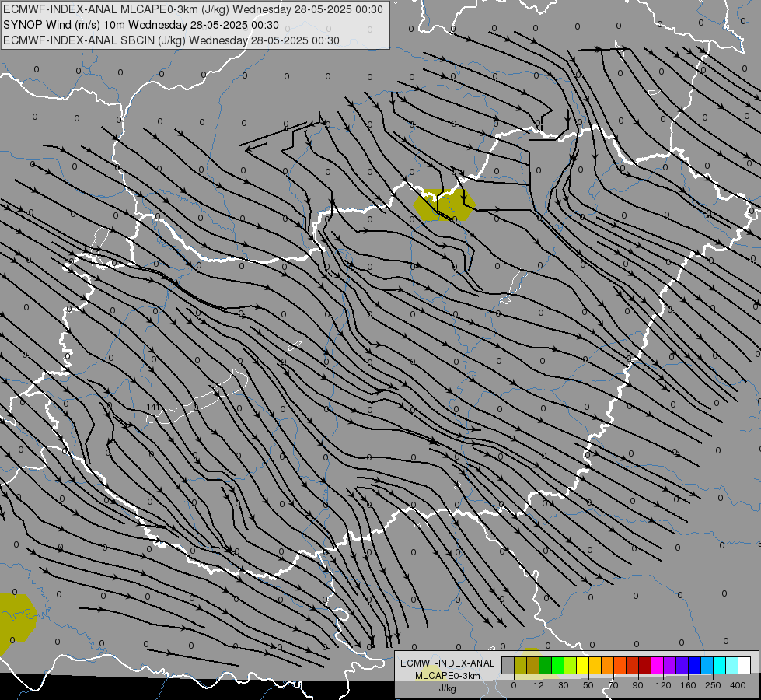Screen dimensions: 761x700
Task: Select the pure blue swatch after 160
Action: coord(694,665)
